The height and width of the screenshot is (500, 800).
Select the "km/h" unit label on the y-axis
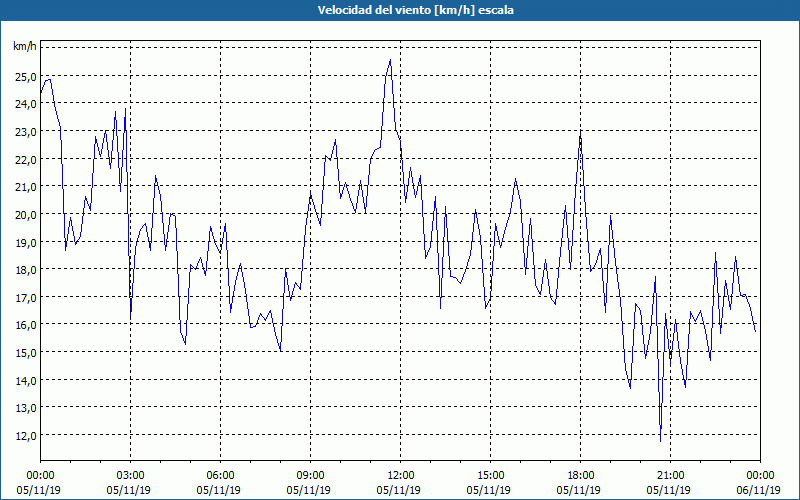pos(25,47)
